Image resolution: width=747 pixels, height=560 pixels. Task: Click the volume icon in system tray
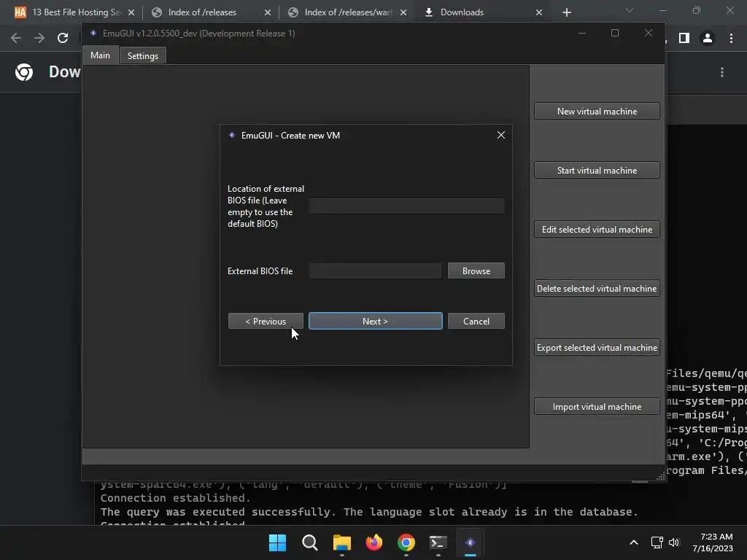tap(674, 542)
